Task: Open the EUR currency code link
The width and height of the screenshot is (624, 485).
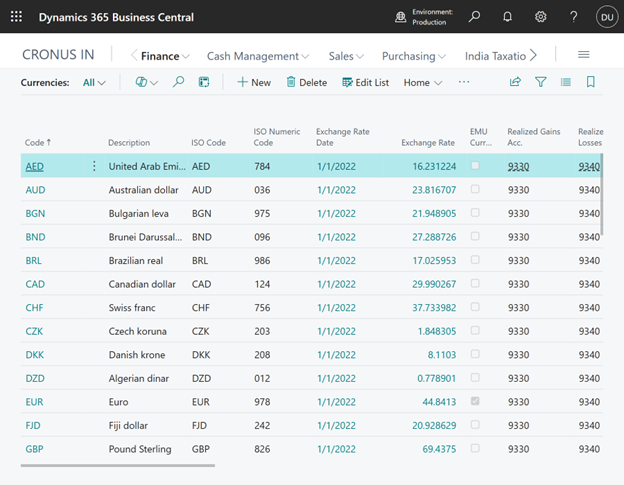Action: tap(34, 402)
